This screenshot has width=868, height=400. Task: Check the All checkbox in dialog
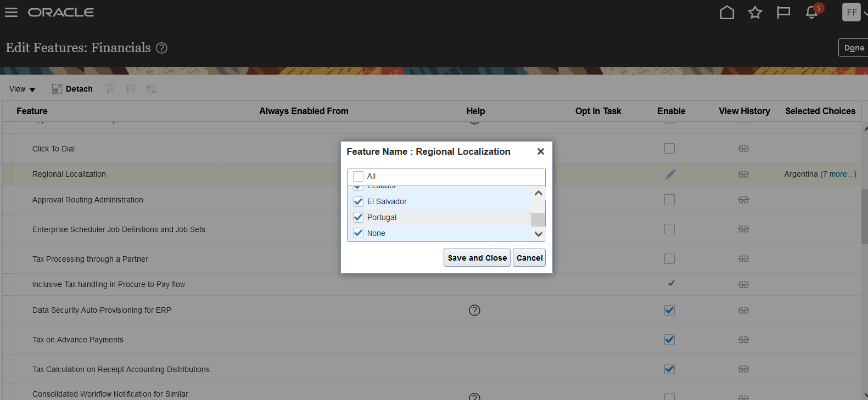(x=359, y=176)
